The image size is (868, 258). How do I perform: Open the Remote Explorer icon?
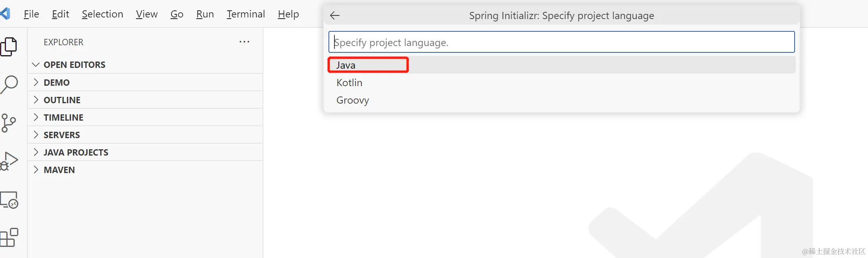click(9, 200)
